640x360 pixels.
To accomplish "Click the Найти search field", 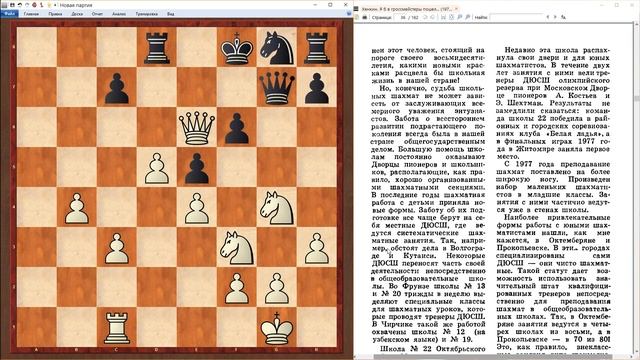I will tap(516, 17).
